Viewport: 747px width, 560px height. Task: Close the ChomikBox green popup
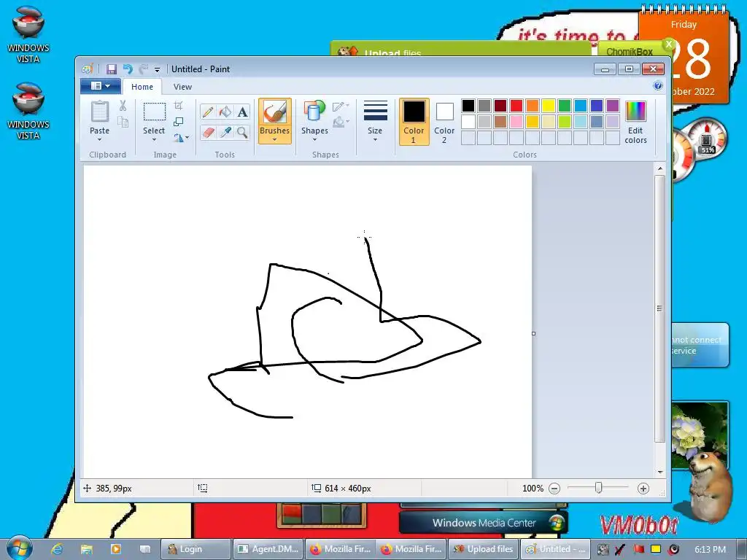click(669, 44)
